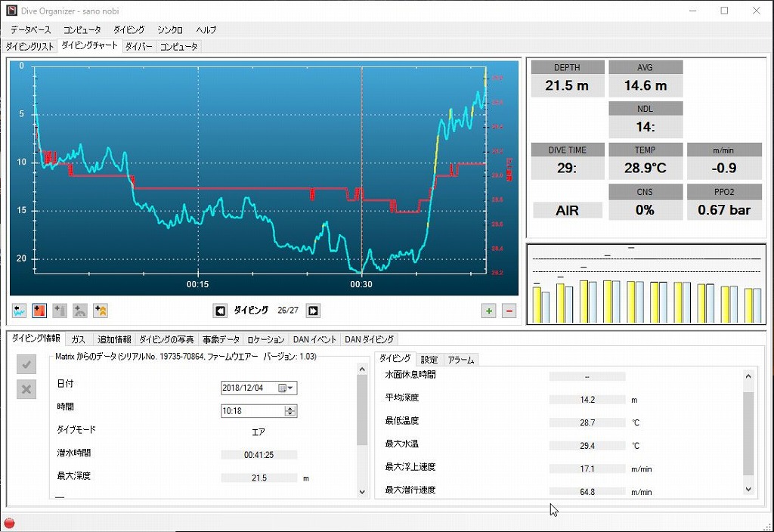Zoom out with red minus icon

click(509, 311)
